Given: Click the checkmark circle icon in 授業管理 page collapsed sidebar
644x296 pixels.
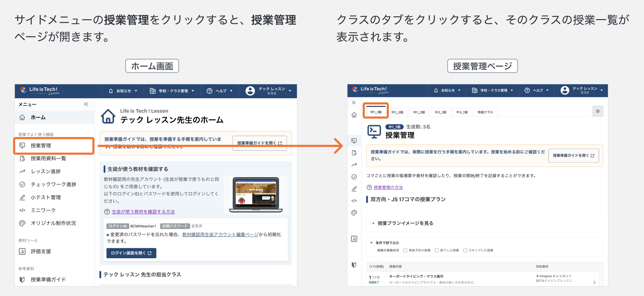Looking at the screenshot, I should pos(354,177).
